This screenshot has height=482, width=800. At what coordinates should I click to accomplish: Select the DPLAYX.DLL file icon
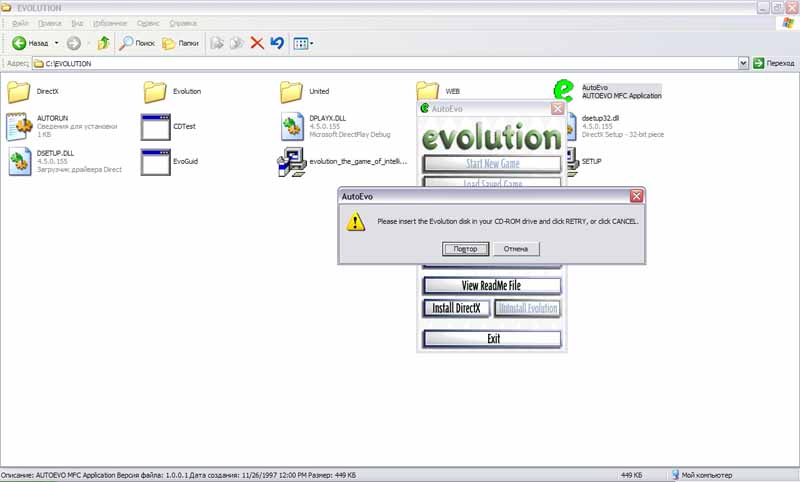point(292,126)
